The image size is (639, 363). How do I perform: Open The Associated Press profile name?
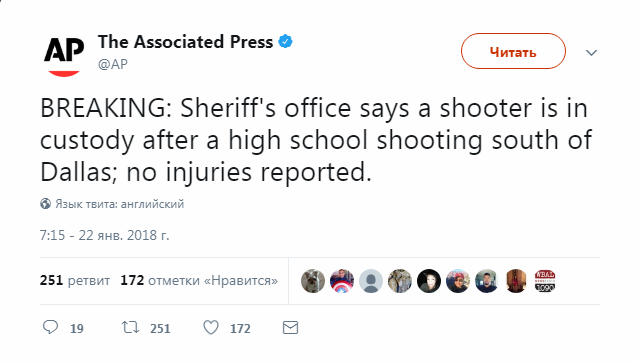point(185,42)
